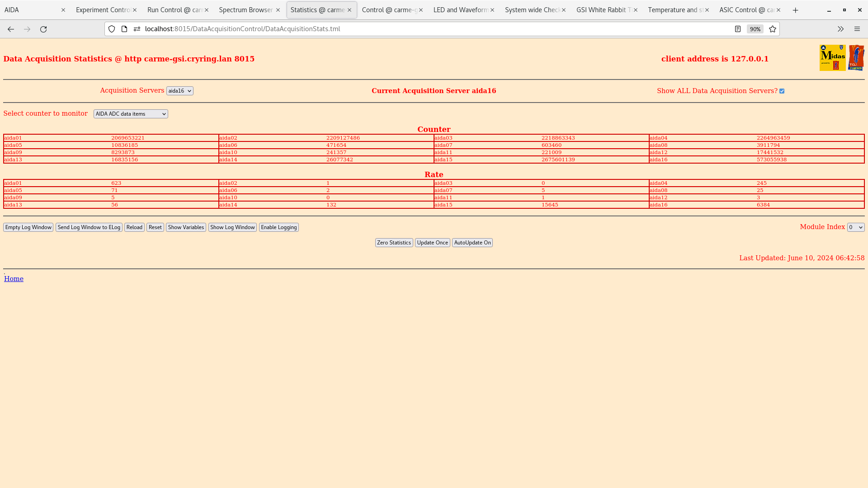Click the Zero Statistics button
The height and width of the screenshot is (488, 868).
pos(394,243)
